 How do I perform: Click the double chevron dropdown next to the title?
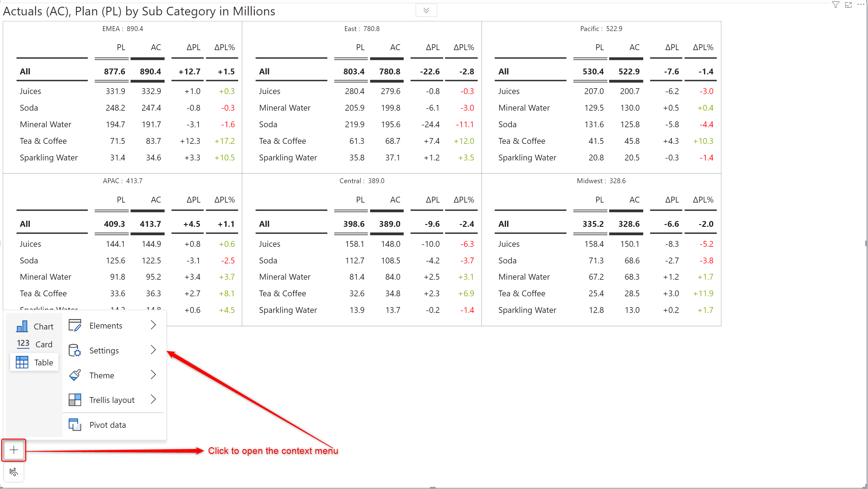pos(426,10)
